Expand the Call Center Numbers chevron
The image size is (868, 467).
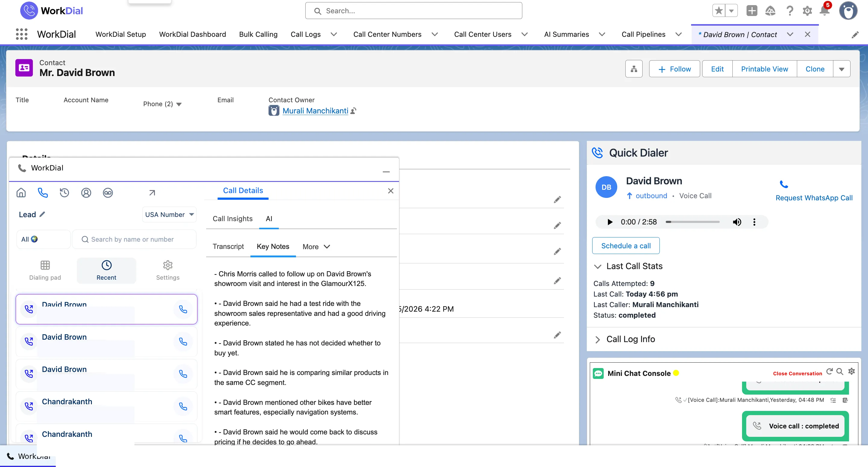(435, 34)
